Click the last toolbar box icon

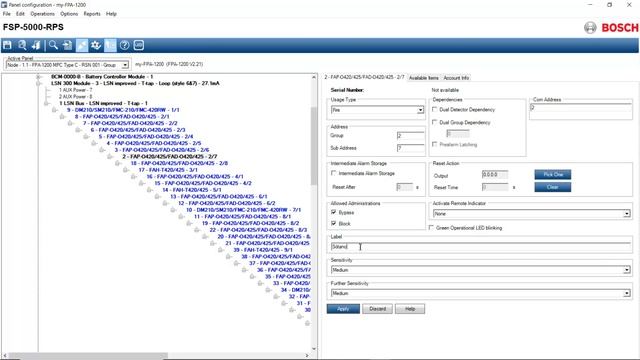tap(139, 45)
